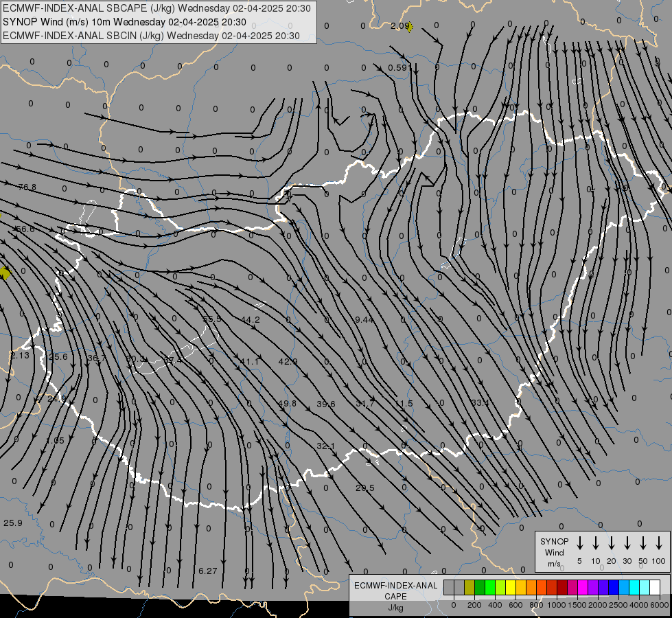Click the map value 25.6

pos(58,357)
